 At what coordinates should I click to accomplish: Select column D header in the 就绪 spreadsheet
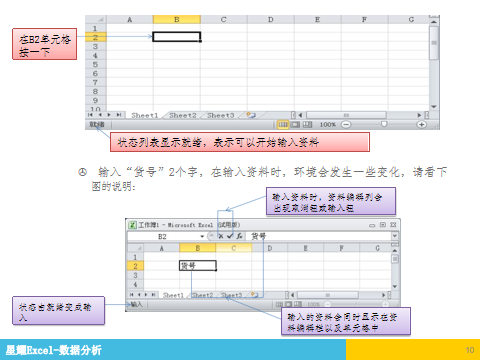pos(271,20)
